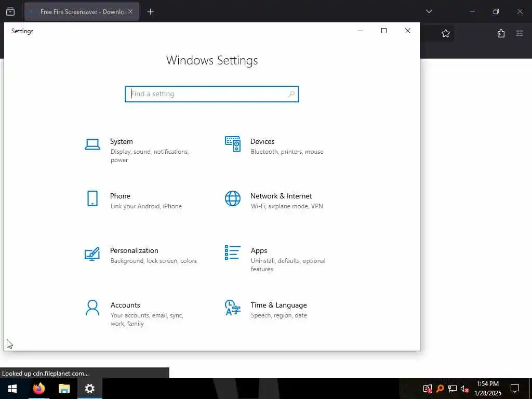This screenshot has height=399, width=532.
Task: Select the Apps list icon
Action: [232, 253]
